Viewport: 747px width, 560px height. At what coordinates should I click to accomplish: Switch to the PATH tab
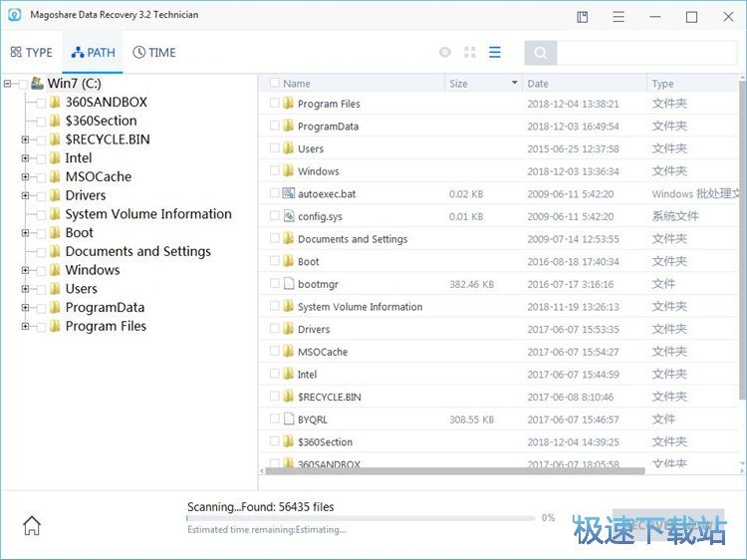coord(93,53)
